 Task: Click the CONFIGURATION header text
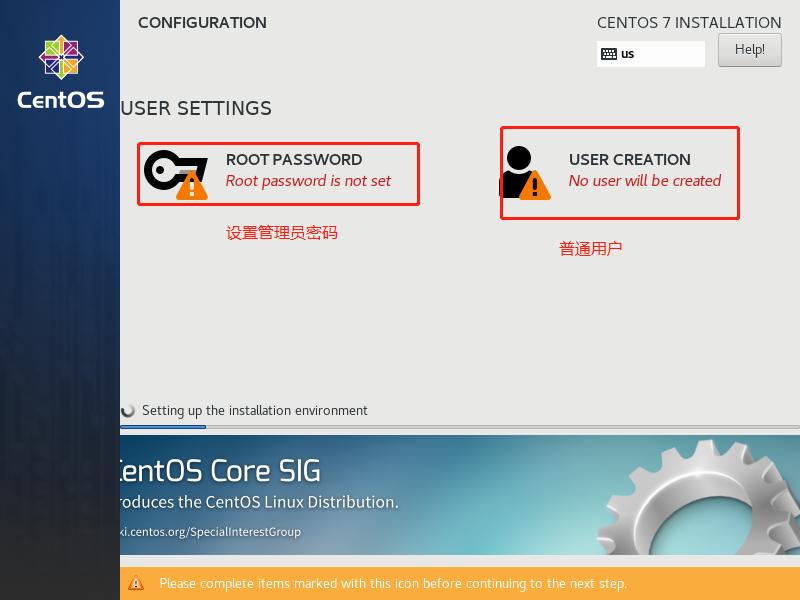click(202, 22)
